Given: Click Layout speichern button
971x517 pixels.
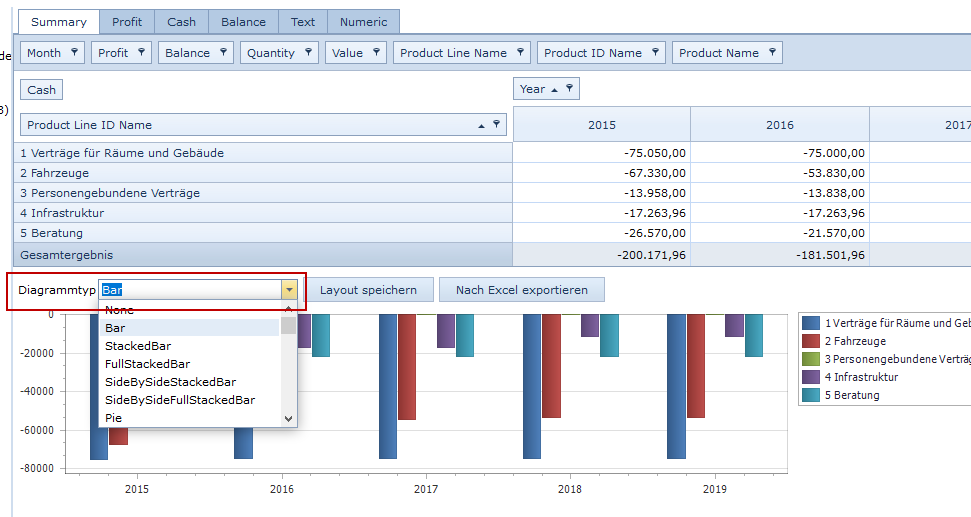Looking at the screenshot, I should (x=368, y=290).
